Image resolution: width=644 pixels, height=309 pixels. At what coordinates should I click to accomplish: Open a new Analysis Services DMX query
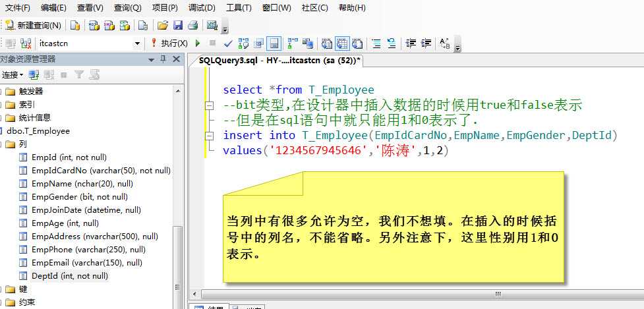point(109,26)
